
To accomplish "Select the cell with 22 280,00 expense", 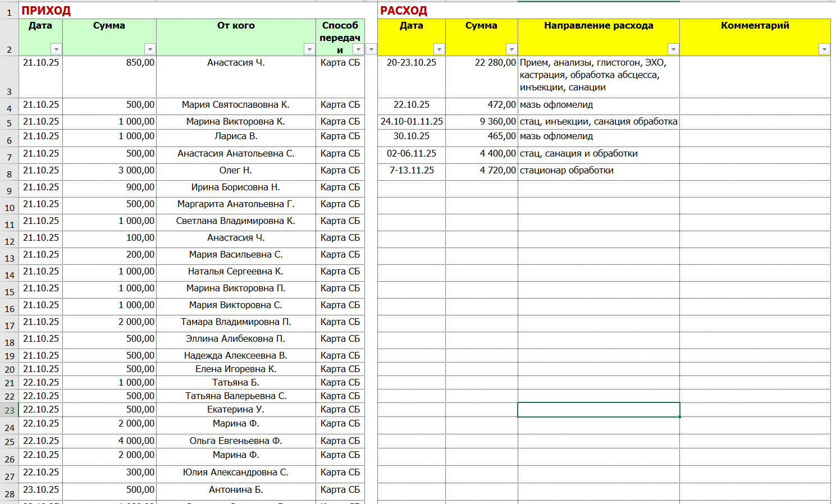I will tap(482, 77).
